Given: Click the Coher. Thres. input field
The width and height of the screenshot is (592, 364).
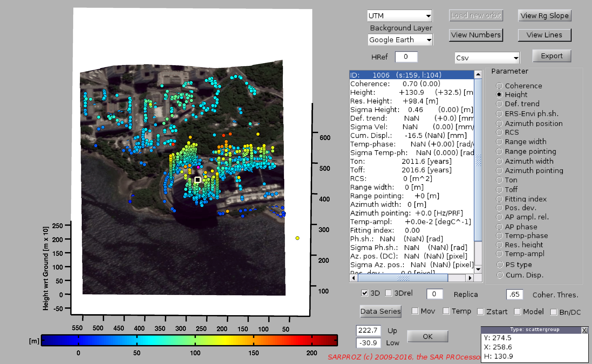Looking at the screenshot, I should tap(514, 294).
